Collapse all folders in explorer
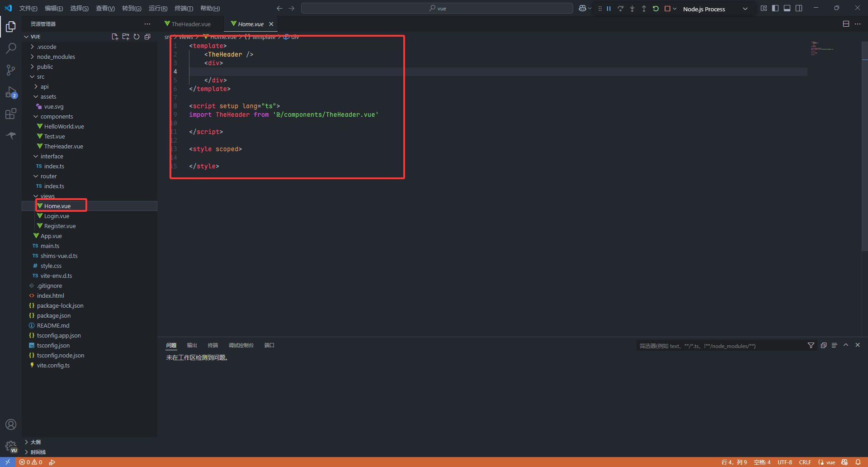868x467 pixels. [147, 37]
